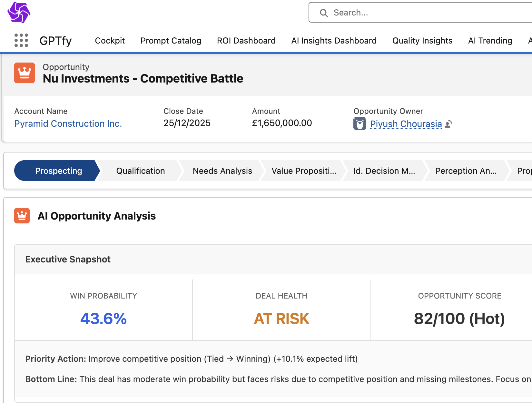Open the App Launcher dots grid
Image resolution: width=532 pixels, height=403 pixels.
(21, 41)
